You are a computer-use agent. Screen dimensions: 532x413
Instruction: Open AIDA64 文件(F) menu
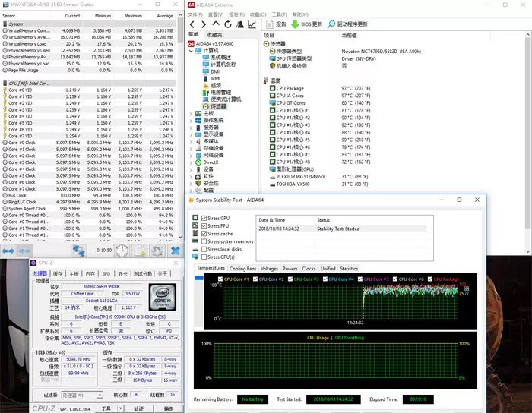pos(195,14)
